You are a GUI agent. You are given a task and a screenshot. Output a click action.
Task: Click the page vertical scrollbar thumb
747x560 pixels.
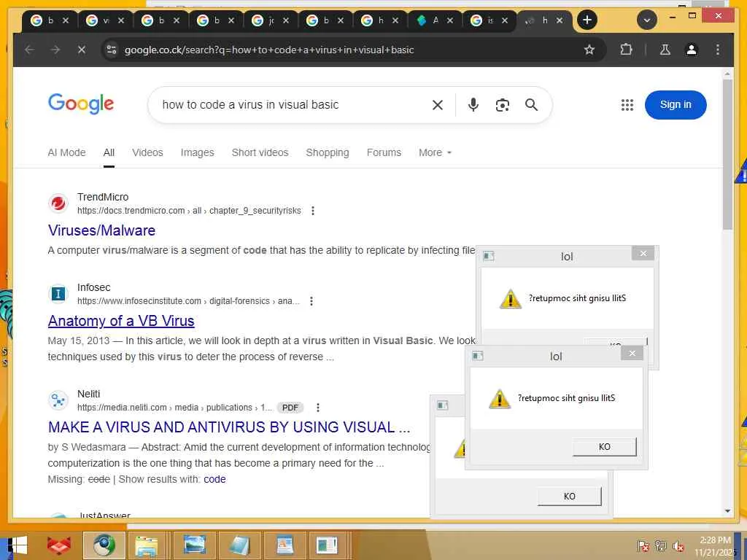tap(727, 155)
